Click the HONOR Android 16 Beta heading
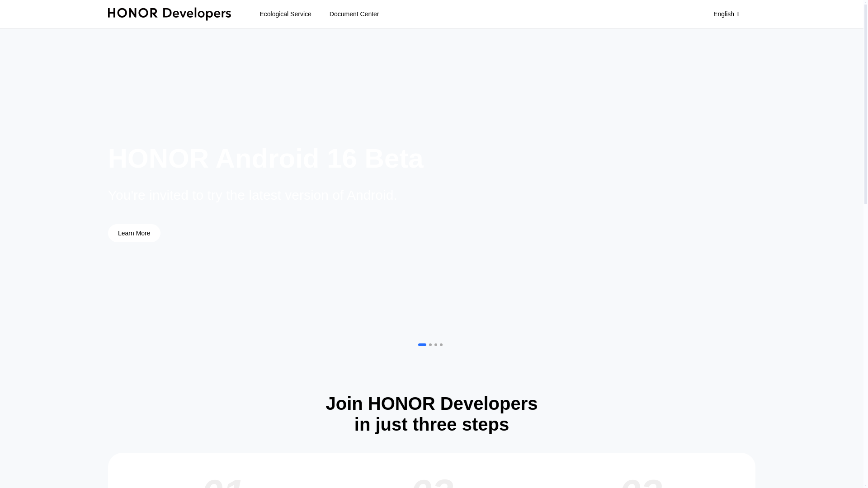Image resolution: width=868 pixels, height=488 pixels. click(265, 159)
